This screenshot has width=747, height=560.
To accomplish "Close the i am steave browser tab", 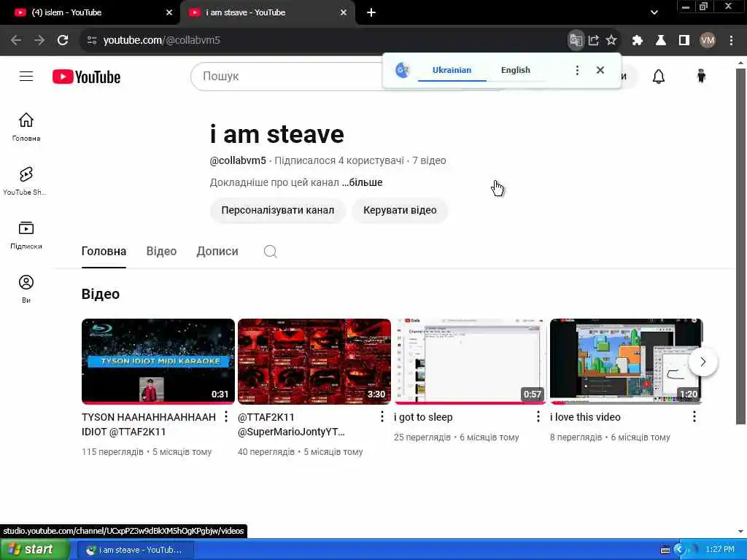I will click(x=344, y=13).
